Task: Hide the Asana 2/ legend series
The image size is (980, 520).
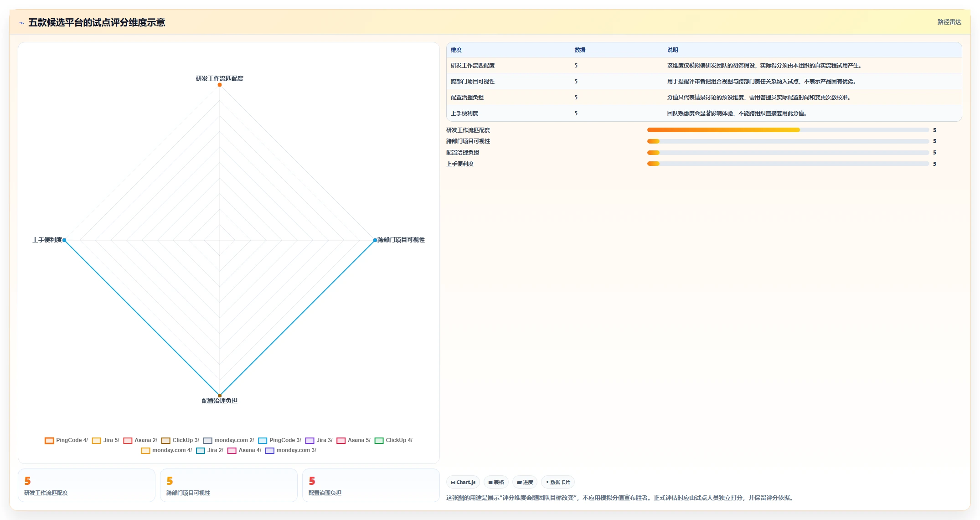Action: point(140,440)
